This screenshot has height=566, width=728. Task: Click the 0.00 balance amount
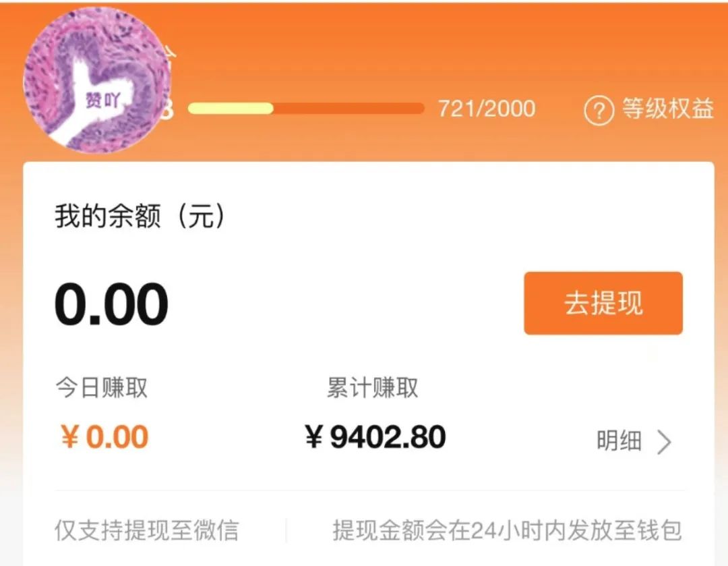pos(111,305)
